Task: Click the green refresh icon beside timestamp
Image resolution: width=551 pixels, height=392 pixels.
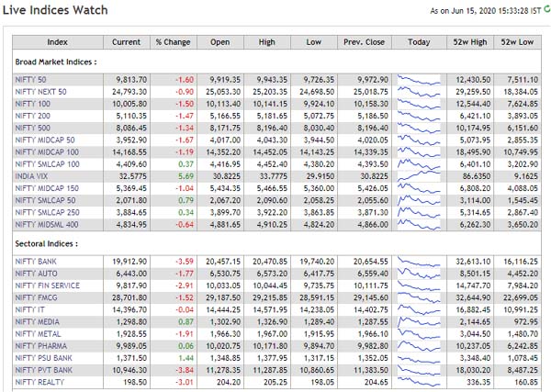Action: [547, 10]
